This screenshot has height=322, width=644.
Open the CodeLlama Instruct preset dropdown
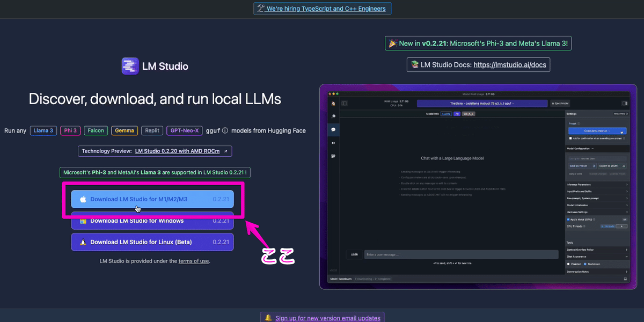point(597,131)
